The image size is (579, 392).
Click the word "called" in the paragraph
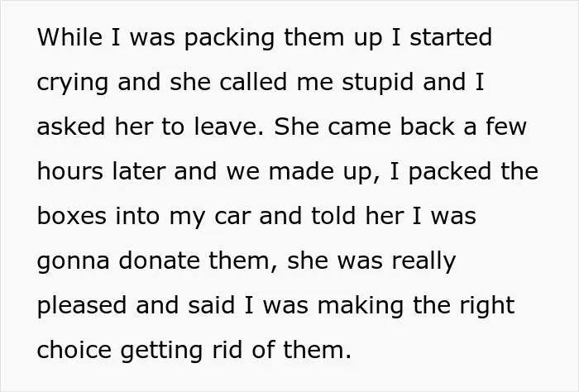point(253,81)
